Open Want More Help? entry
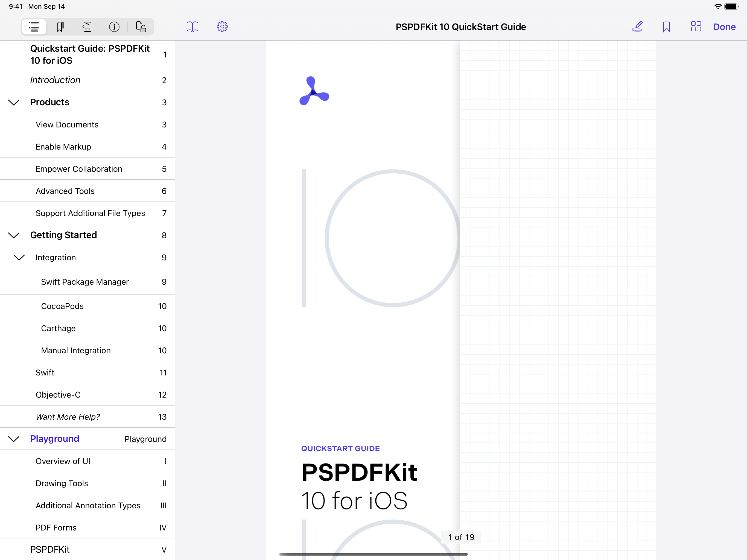The height and width of the screenshot is (560, 747). coord(68,417)
